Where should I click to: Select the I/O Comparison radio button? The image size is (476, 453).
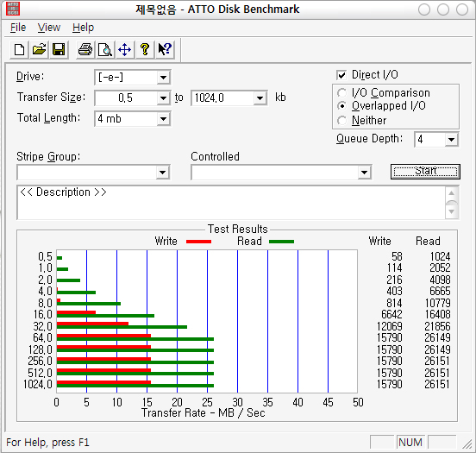[341, 92]
